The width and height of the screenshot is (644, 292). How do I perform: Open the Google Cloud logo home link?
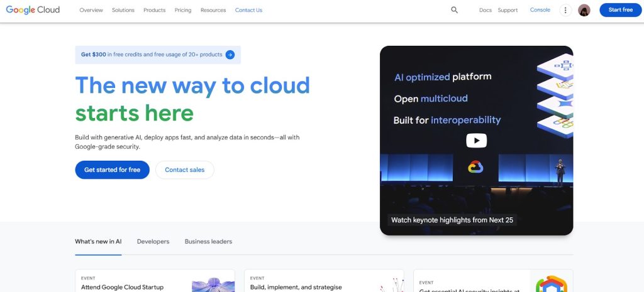(33, 10)
